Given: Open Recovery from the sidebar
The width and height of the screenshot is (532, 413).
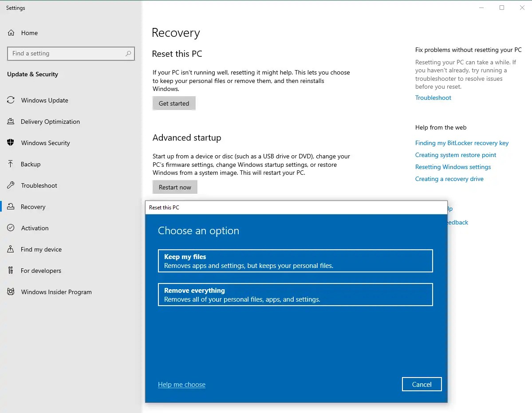Looking at the screenshot, I should pyautogui.click(x=33, y=207).
